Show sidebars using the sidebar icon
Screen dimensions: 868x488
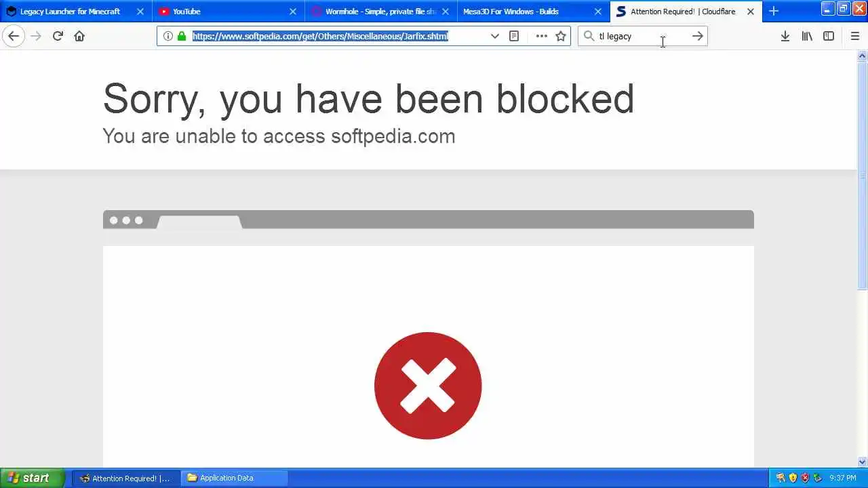click(829, 36)
